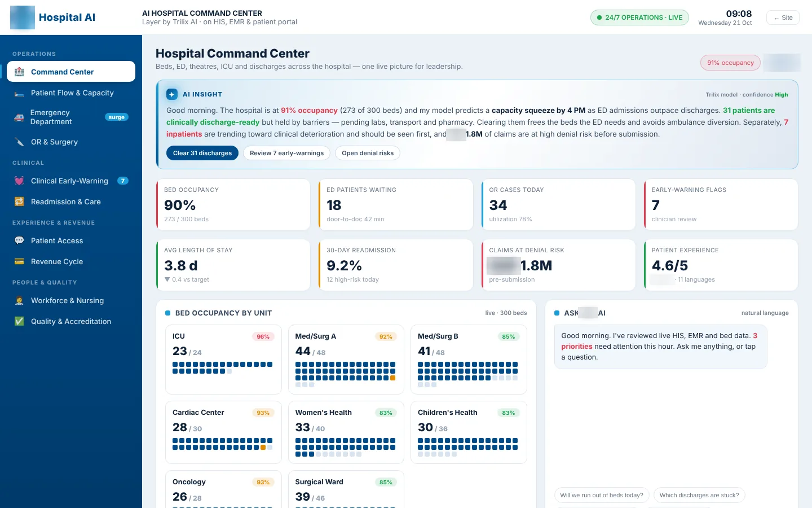Screen dimensions: 812x508
Task: Click Review 7 early-warnings button
Action: pos(287,153)
